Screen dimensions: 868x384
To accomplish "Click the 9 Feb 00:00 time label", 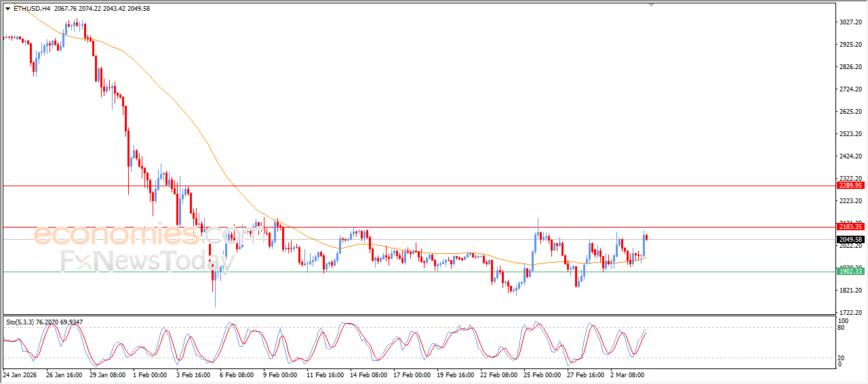I will (280, 374).
